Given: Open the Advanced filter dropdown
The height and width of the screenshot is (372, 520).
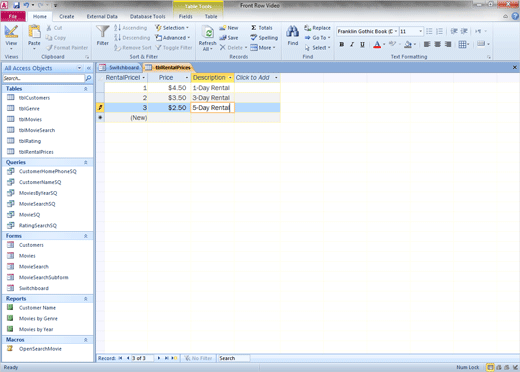Looking at the screenshot, I should point(173,38).
